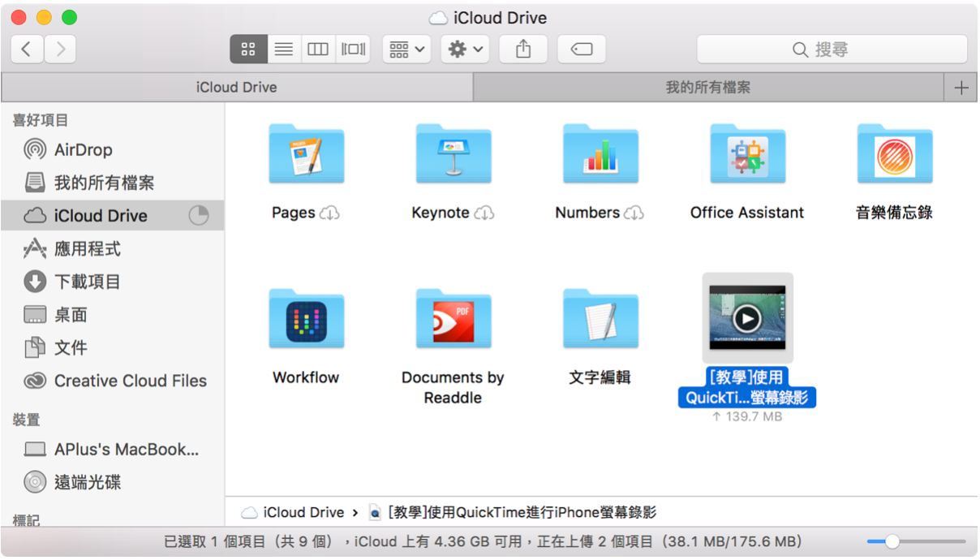Select the QuickTime screen recording video thumbnail
The height and width of the screenshot is (560, 980).
[747, 318]
